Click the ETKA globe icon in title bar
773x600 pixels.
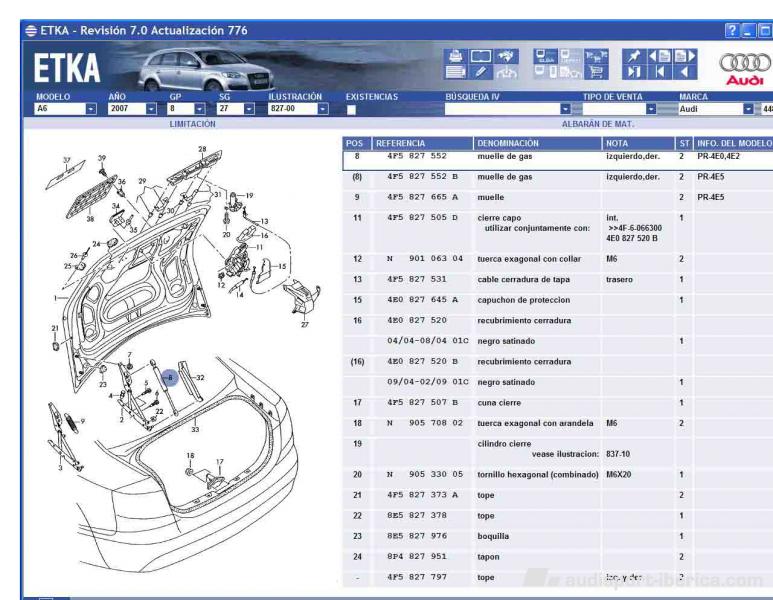[x=31, y=31]
